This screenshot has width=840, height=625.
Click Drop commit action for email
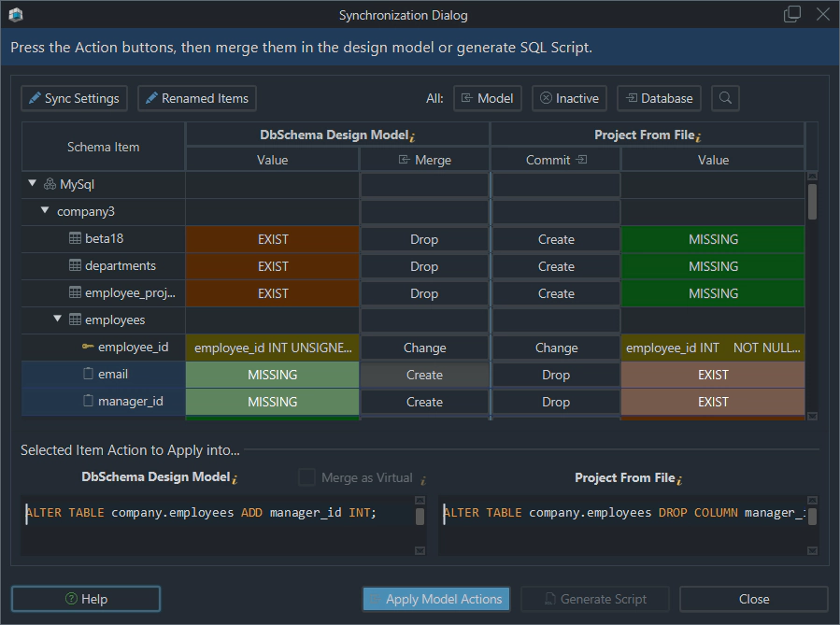coord(556,375)
